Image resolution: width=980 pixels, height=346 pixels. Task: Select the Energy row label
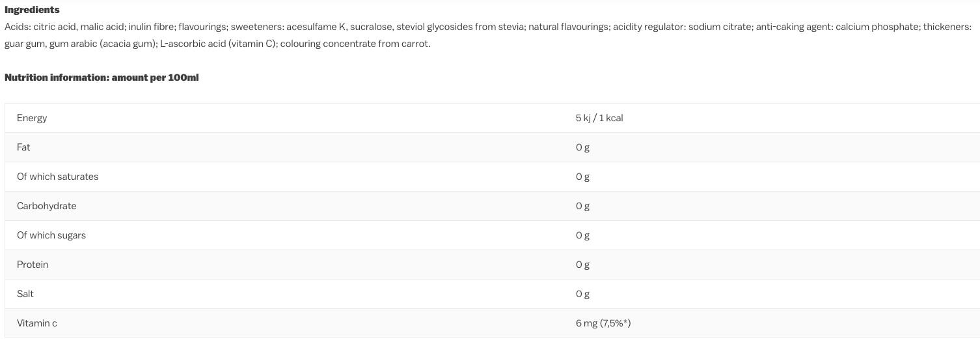point(32,118)
